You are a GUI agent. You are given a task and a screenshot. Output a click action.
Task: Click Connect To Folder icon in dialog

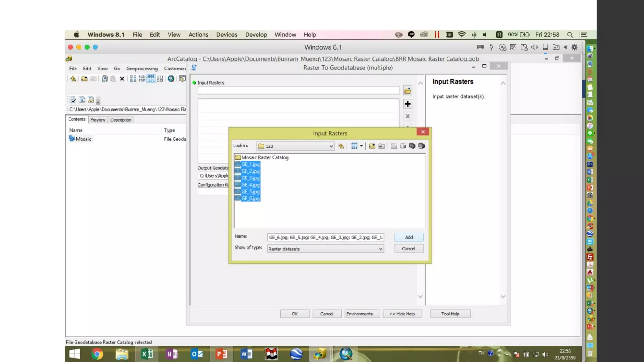(372, 146)
